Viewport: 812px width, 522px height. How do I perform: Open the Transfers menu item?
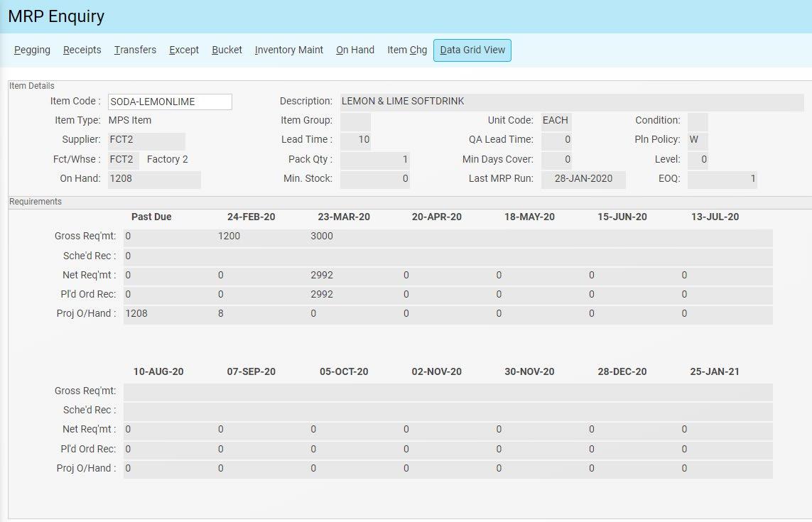coord(135,50)
